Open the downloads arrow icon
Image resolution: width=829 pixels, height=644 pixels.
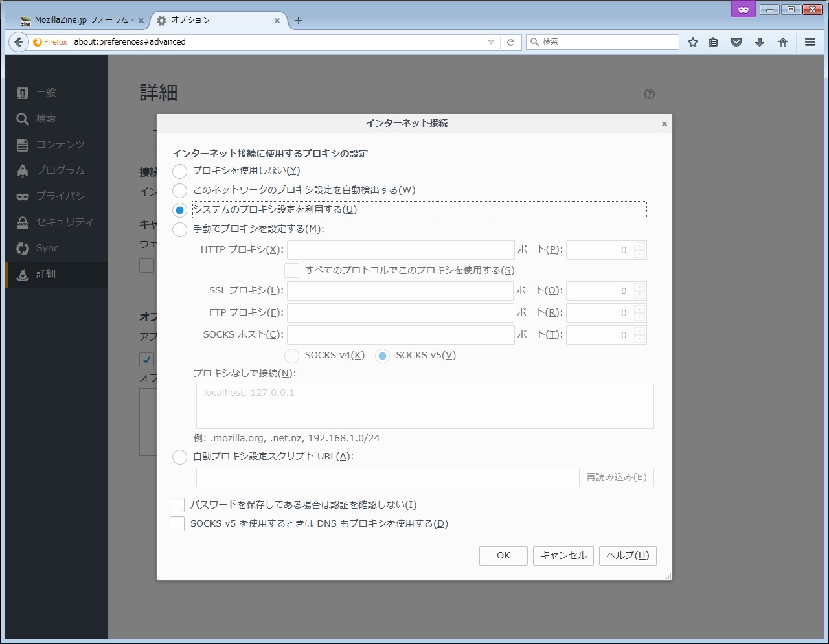pos(760,42)
